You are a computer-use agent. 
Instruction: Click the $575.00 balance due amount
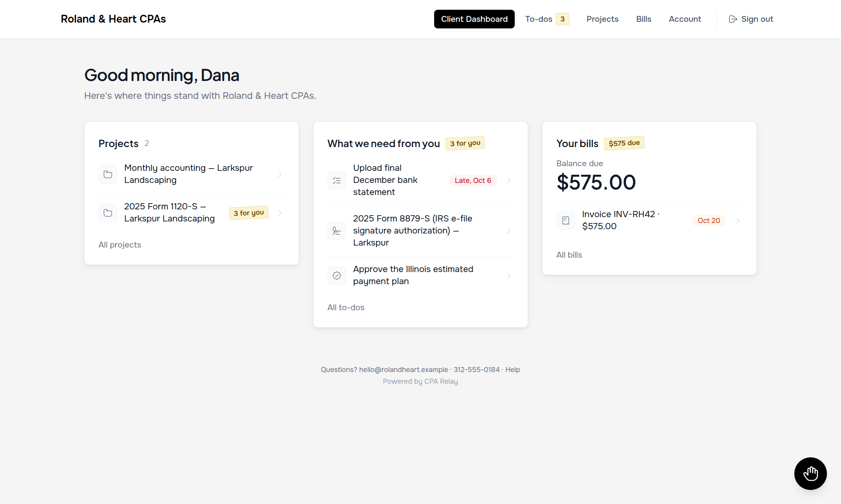point(596,182)
